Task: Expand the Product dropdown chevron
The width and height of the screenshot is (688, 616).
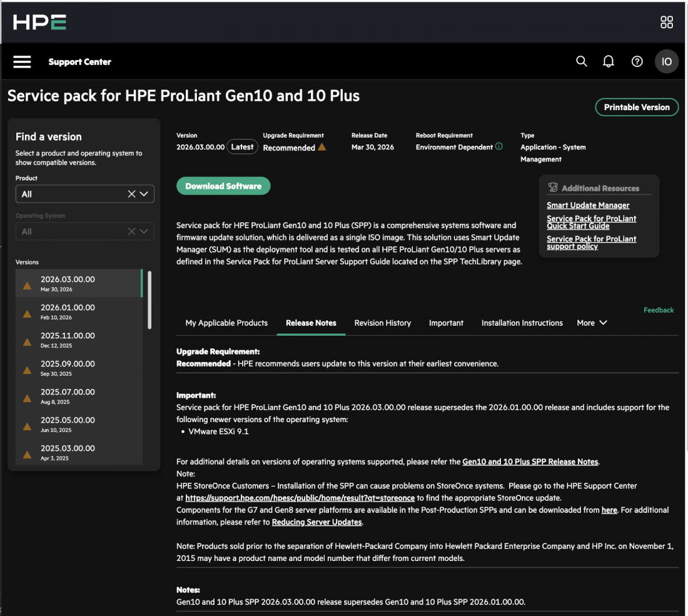Action: point(144,194)
